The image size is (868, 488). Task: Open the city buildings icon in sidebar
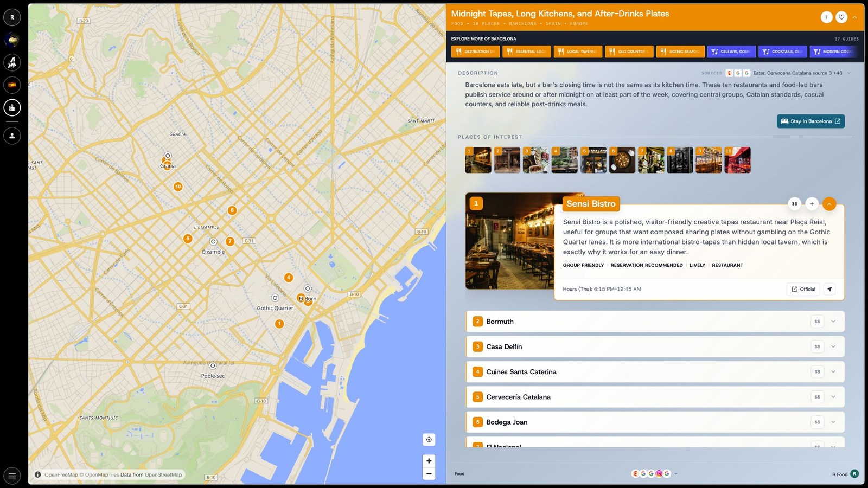point(12,107)
